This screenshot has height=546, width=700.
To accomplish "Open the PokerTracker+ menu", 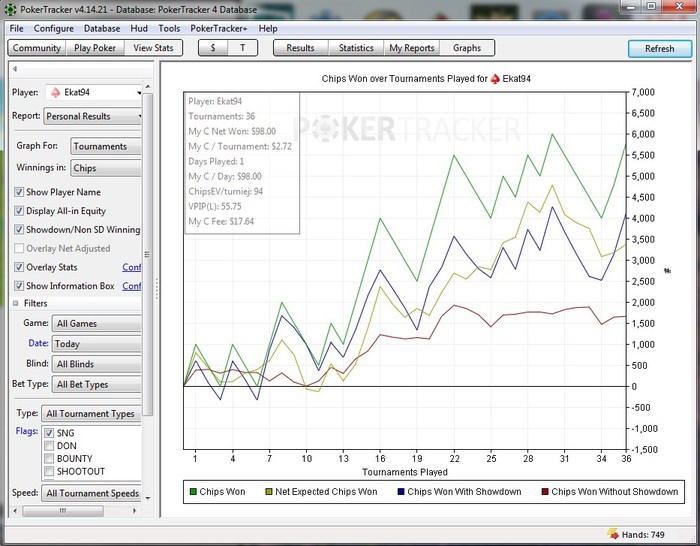I will (x=219, y=28).
